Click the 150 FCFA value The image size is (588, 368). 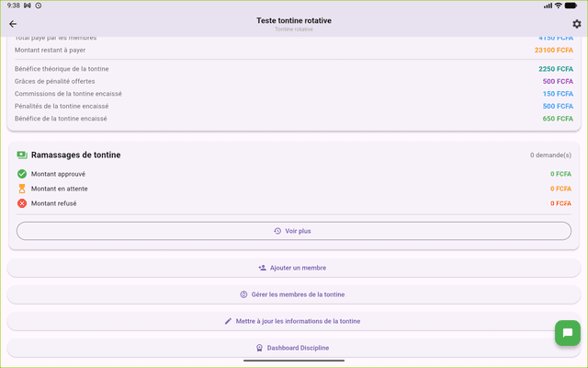558,94
